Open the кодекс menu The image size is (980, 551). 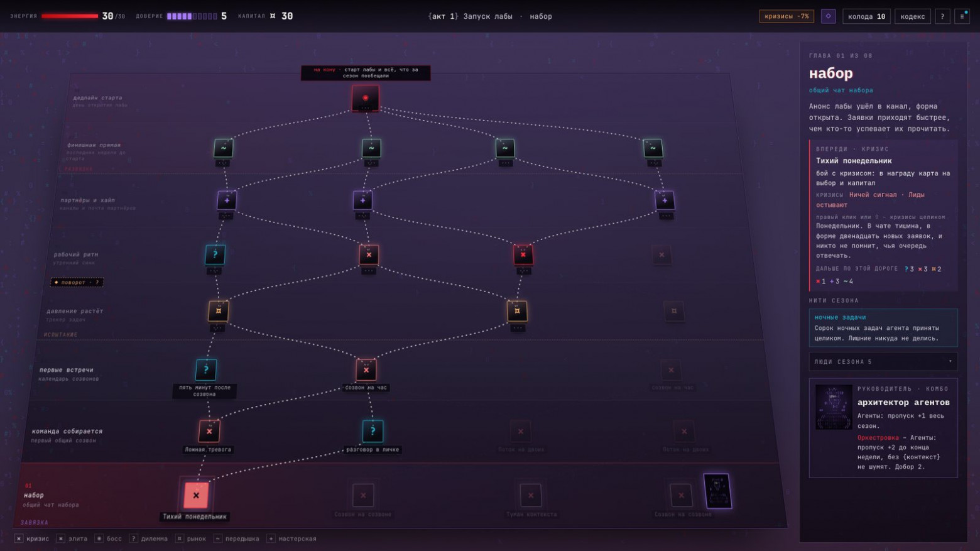pos(912,16)
